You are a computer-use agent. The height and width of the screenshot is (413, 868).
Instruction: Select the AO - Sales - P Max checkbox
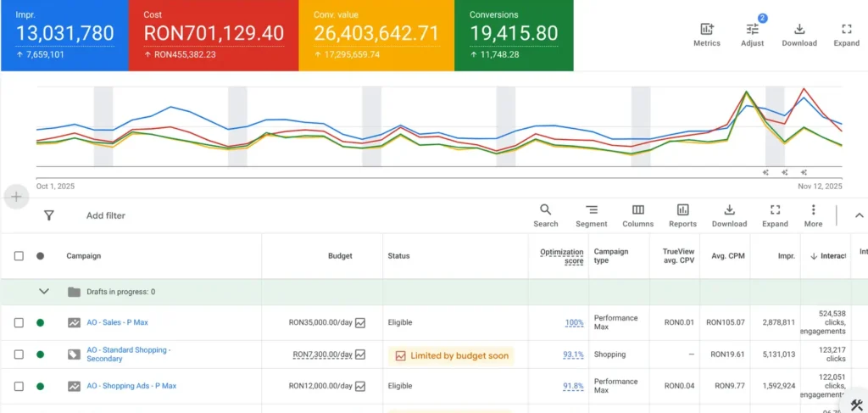coord(19,322)
